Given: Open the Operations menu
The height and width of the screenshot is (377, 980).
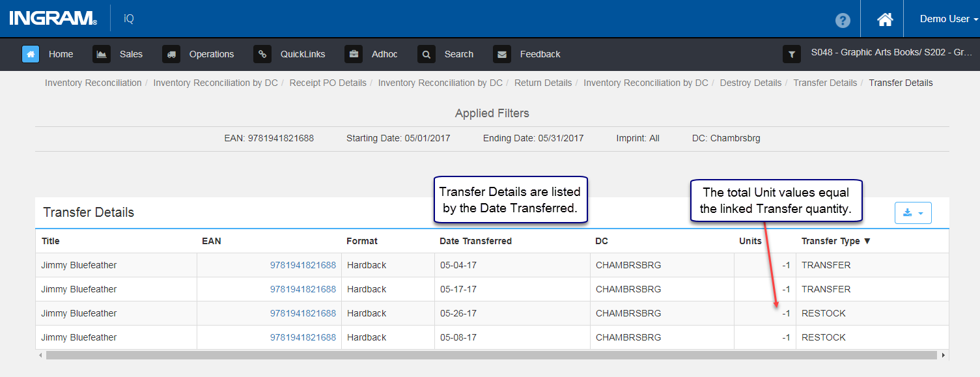Looking at the screenshot, I should tap(212, 54).
